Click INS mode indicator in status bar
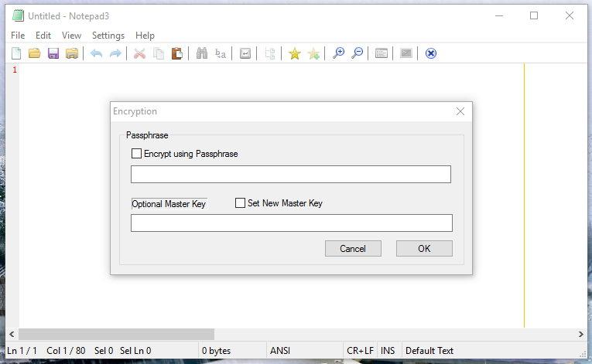The image size is (592, 364). point(388,351)
